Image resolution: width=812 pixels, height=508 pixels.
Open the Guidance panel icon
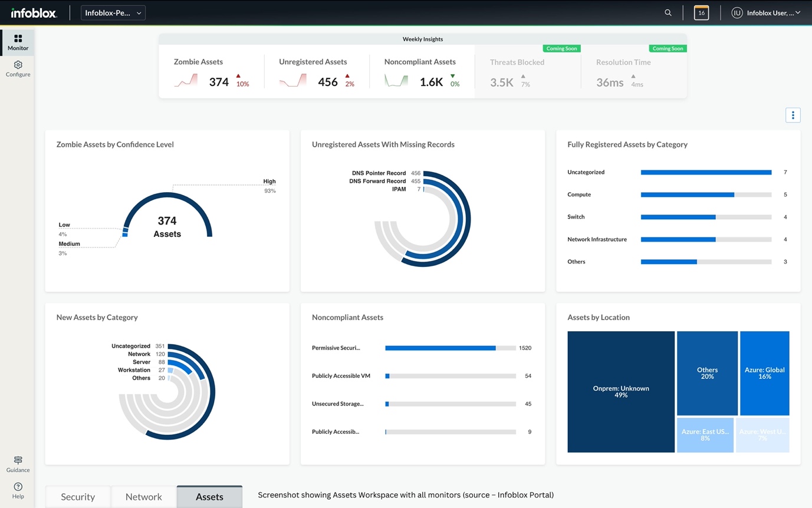click(x=18, y=463)
